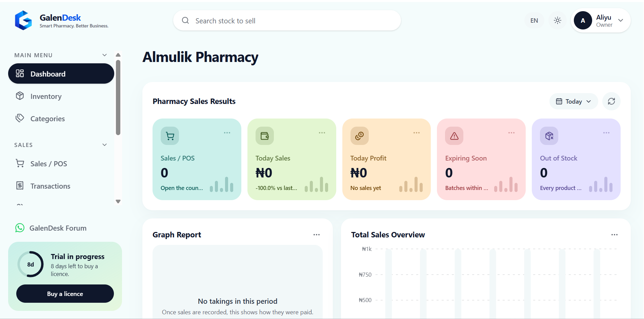Viewport: 644px width, 319px height.
Task: Refresh the Pharmacy Sales Results
Action: [611, 102]
